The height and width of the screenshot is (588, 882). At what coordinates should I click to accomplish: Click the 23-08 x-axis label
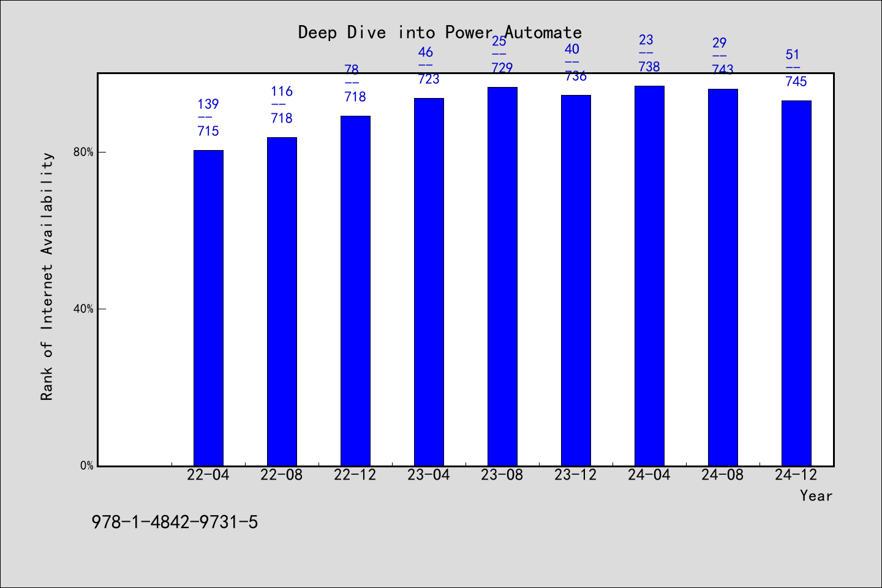pos(502,475)
